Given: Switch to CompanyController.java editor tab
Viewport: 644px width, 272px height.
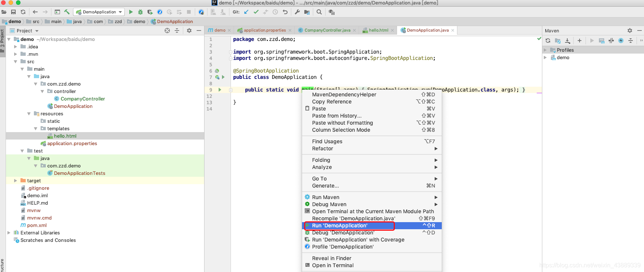Looking at the screenshot, I should pos(327,30).
